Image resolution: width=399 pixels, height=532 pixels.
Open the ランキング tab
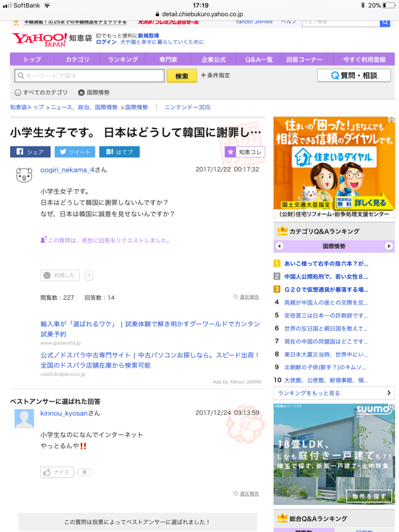pyautogui.click(x=123, y=59)
